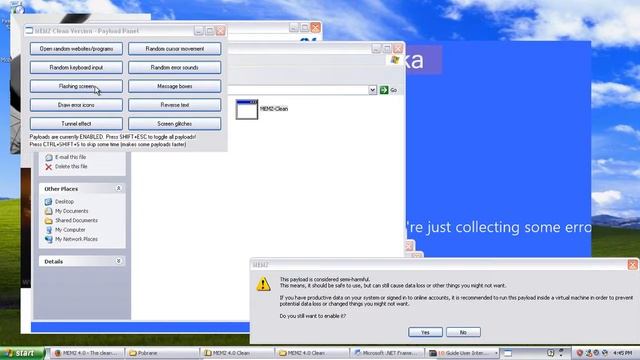Click the My Network Places icon

coord(49,239)
